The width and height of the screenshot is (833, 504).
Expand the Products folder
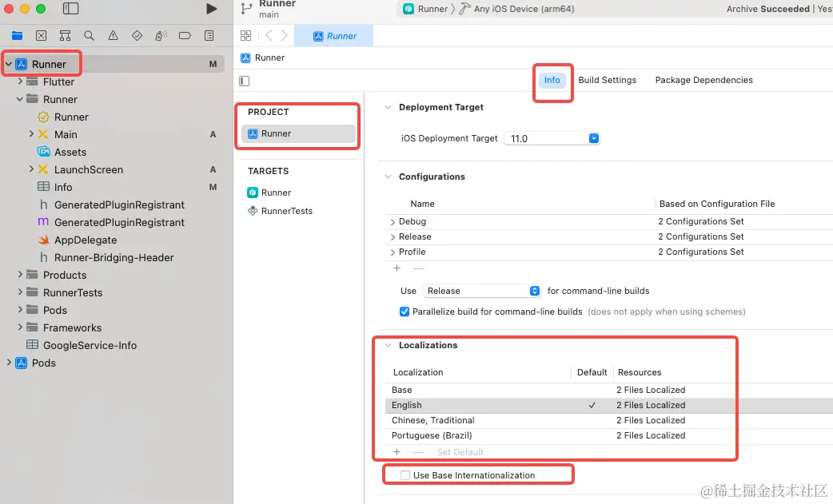point(20,274)
